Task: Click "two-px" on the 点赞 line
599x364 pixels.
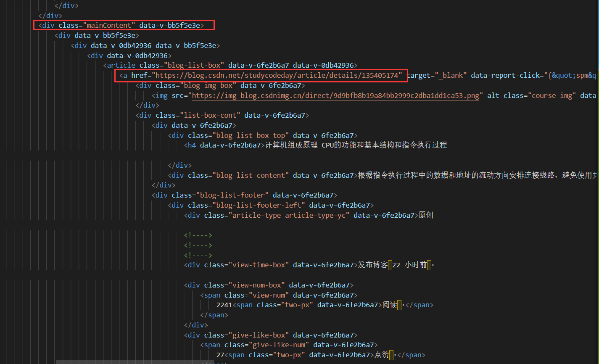Action: pos(289,355)
